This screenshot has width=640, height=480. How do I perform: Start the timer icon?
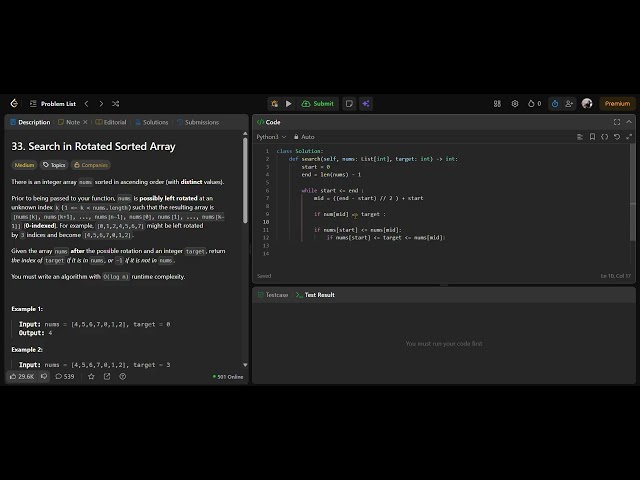click(555, 104)
